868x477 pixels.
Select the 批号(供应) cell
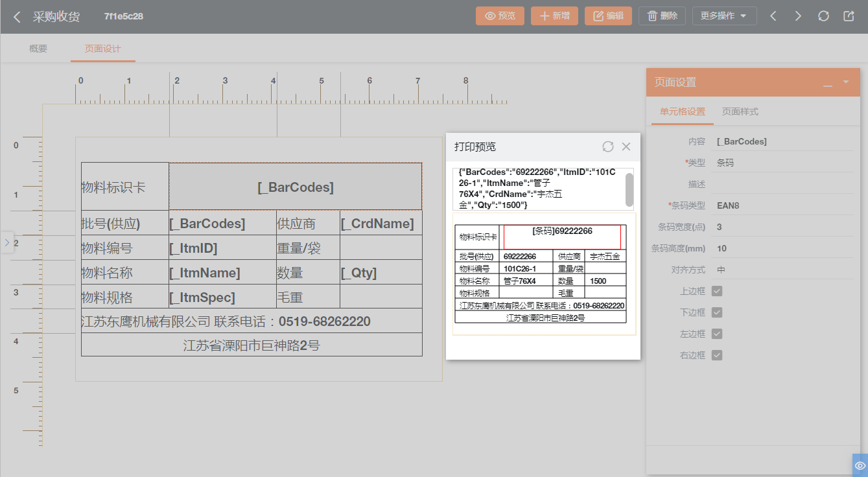click(125, 223)
